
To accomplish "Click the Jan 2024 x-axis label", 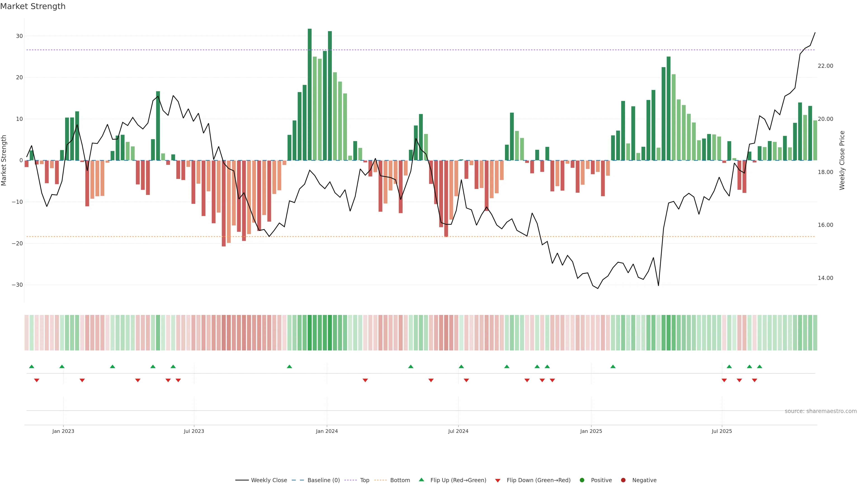I will coord(326,431).
